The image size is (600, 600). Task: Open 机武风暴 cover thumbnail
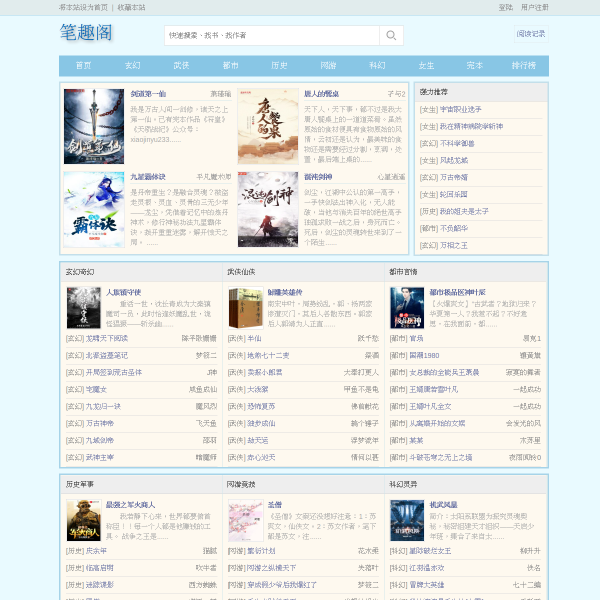pyautogui.click(x=407, y=520)
